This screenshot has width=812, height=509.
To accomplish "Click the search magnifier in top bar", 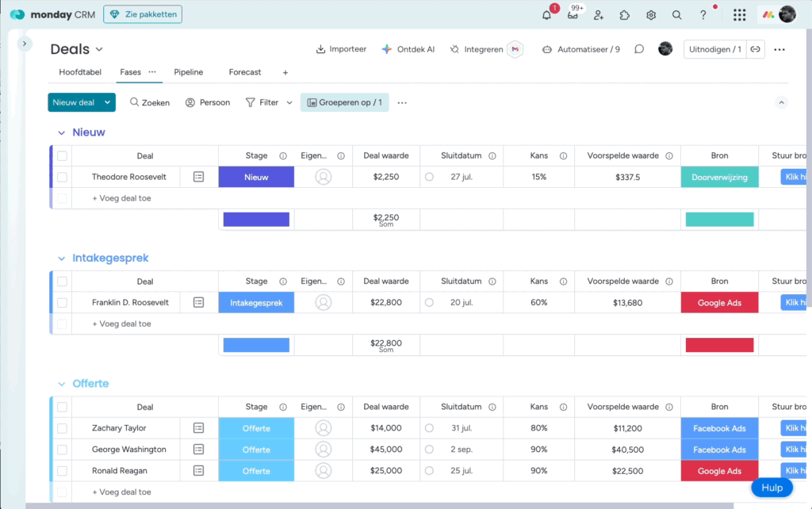I will (677, 15).
